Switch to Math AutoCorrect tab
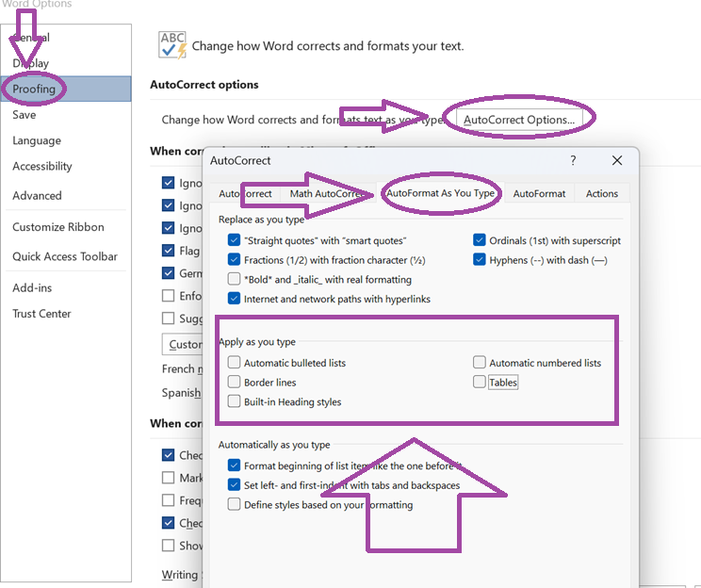Image resolution: width=701 pixels, height=588 pixels. point(328,193)
